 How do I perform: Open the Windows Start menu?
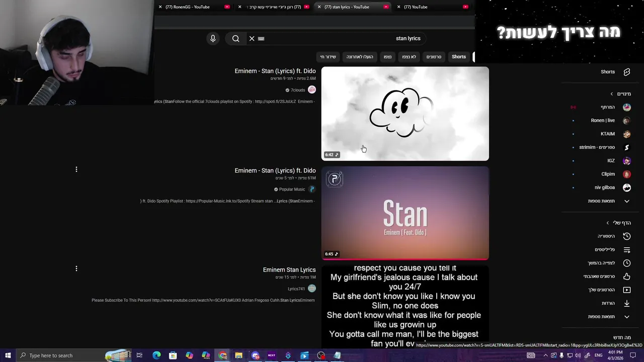pos(8,355)
